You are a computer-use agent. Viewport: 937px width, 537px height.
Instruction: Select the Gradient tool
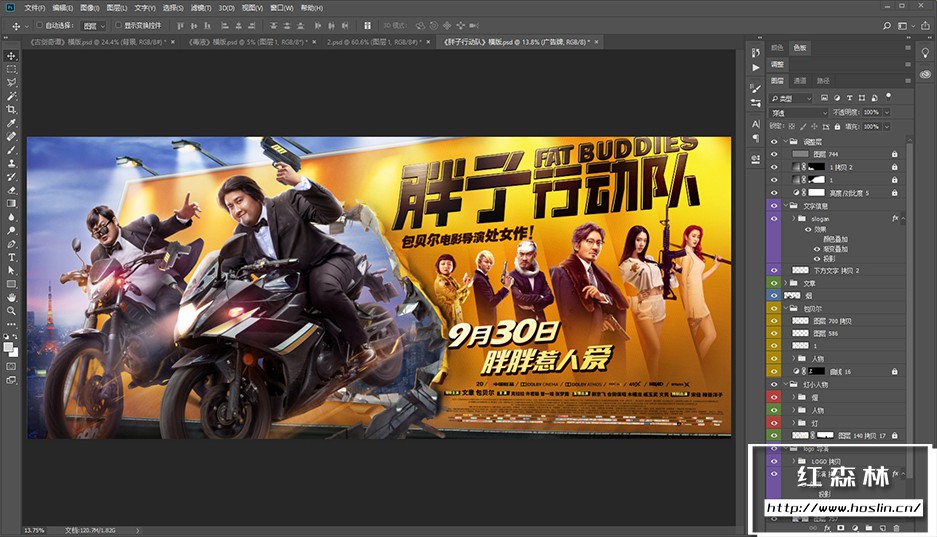pos(11,204)
